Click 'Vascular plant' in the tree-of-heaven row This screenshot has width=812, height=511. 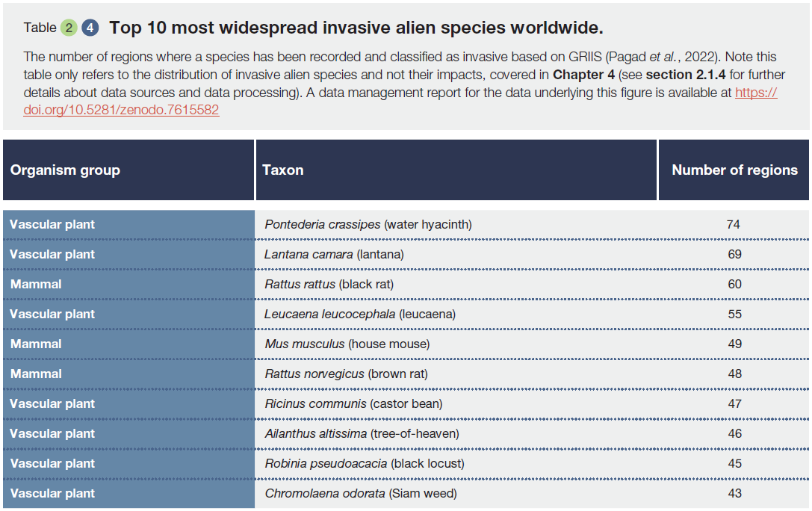52,434
